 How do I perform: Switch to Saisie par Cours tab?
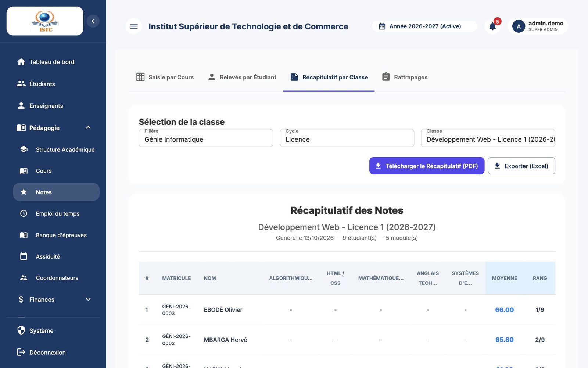(x=165, y=77)
